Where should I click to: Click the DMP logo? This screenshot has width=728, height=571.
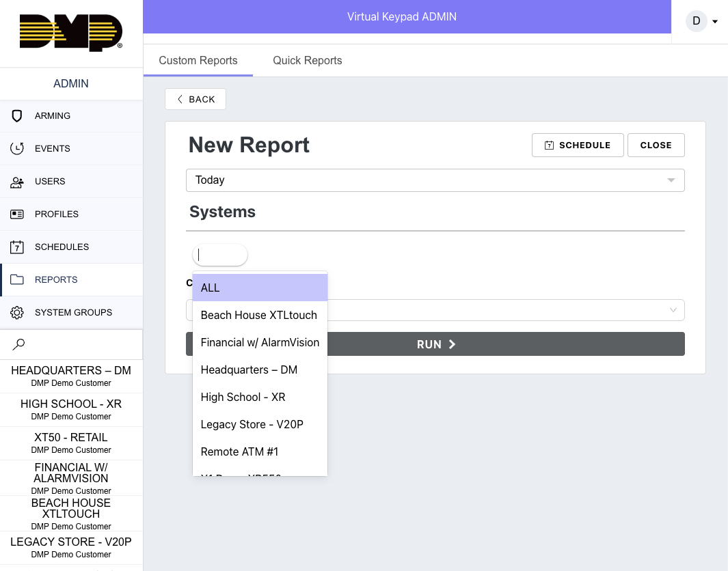[71, 33]
